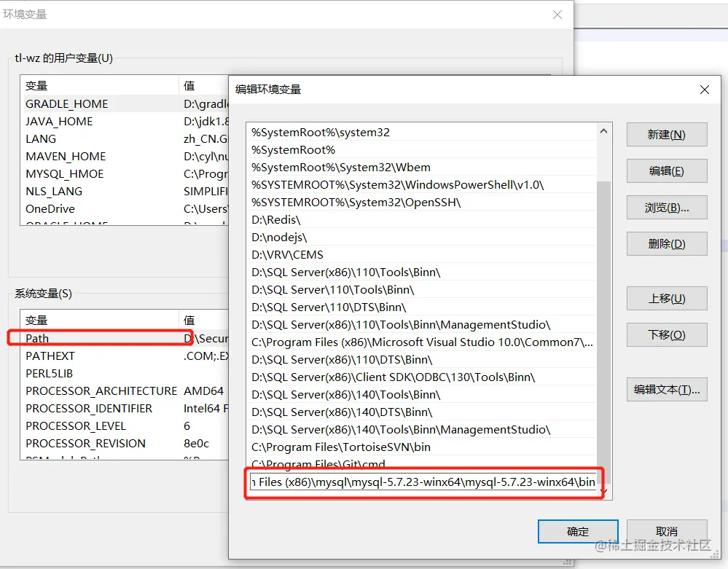
Task: Select GRADLE_HOME in the user variables
Action: pos(125,104)
